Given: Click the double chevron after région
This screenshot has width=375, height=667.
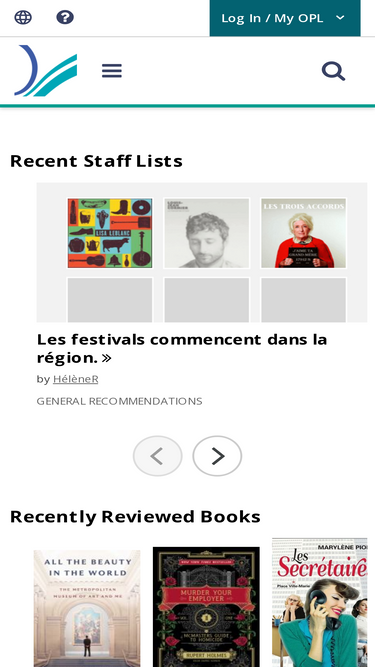Looking at the screenshot, I should [107, 358].
